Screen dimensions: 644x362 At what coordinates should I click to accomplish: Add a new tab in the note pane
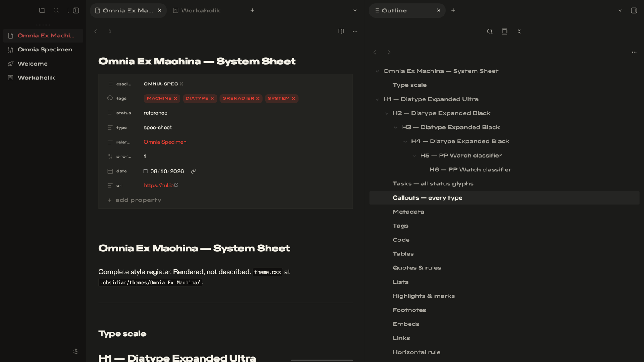[252, 10]
